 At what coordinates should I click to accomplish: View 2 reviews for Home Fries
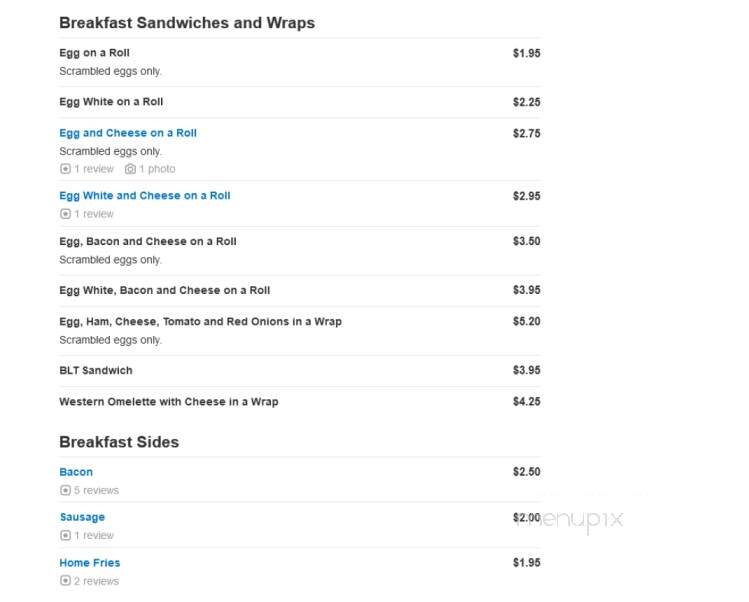(96, 581)
